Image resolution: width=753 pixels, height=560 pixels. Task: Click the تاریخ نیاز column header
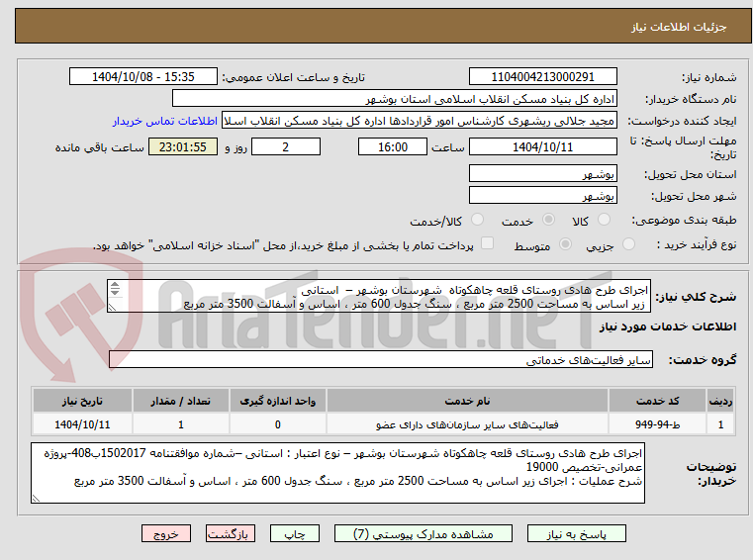pyautogui.click(x=82, y=401)
